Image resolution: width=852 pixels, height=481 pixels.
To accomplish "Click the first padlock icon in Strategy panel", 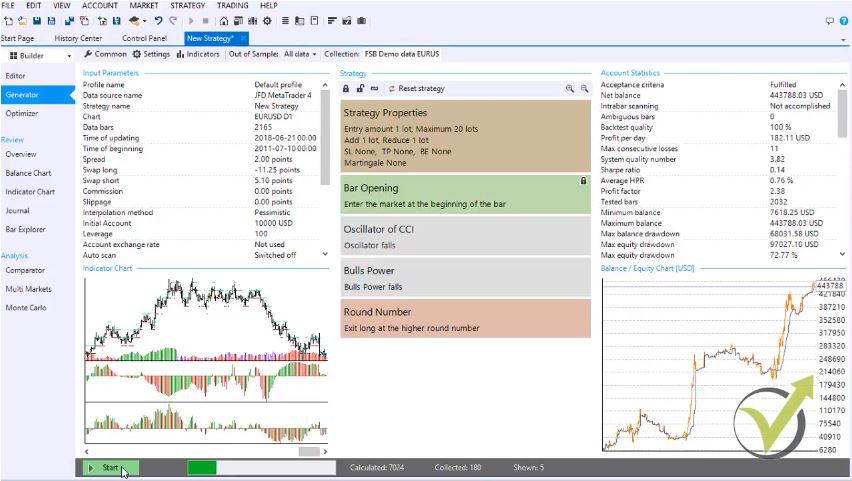I will click(x=346, y=89).
